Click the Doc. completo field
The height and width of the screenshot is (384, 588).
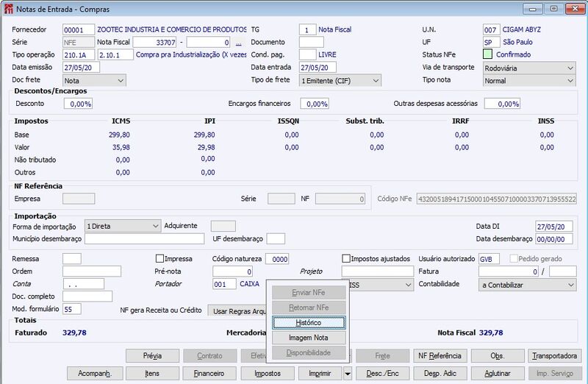[87, 296]
